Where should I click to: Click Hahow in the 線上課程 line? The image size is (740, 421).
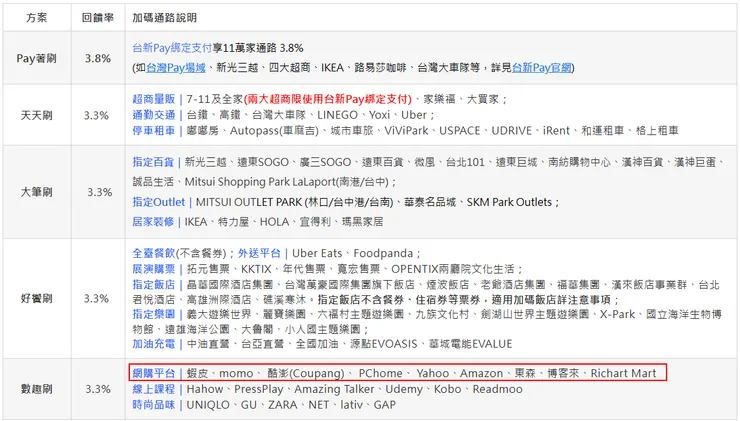point(205,389)
